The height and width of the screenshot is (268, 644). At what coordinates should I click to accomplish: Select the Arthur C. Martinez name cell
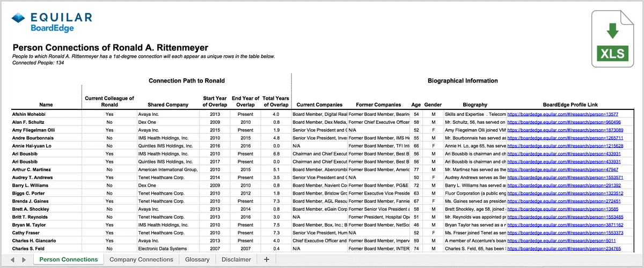pyautogui.click(x=46, y=169)
